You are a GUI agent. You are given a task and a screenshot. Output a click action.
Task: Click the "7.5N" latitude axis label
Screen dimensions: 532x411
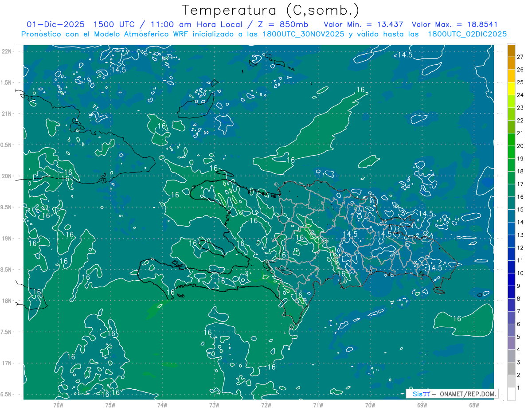pos(7,332)
